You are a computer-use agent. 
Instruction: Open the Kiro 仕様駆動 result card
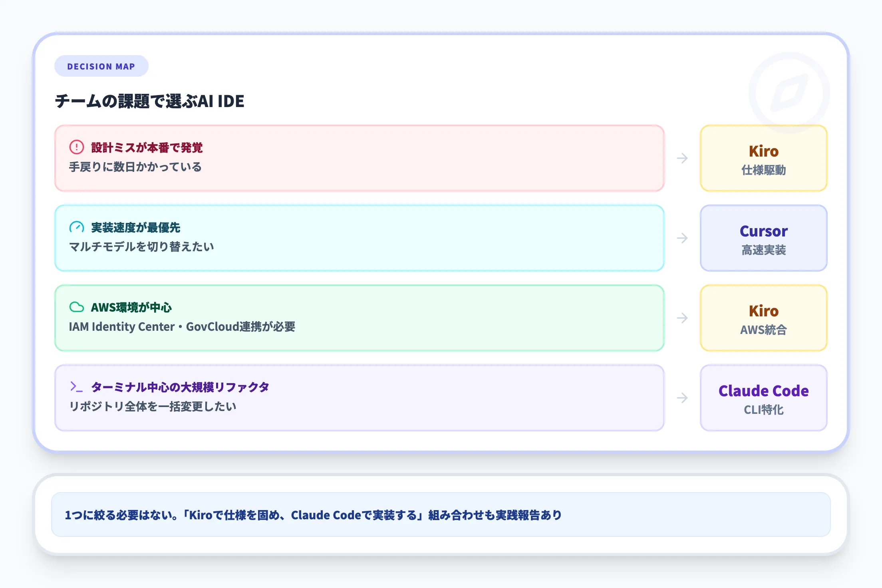tap(763, 158)
